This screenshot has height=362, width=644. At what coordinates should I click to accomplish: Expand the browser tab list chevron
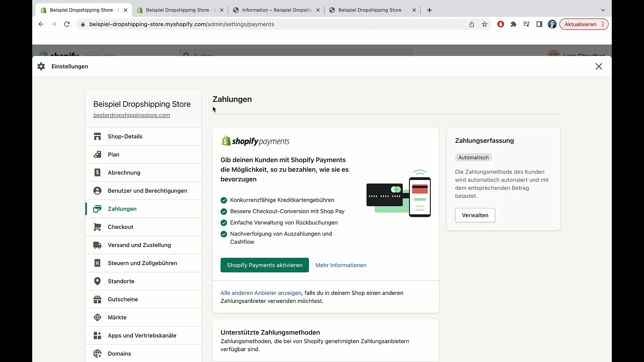pyautogui.click(x=602, y=10)
